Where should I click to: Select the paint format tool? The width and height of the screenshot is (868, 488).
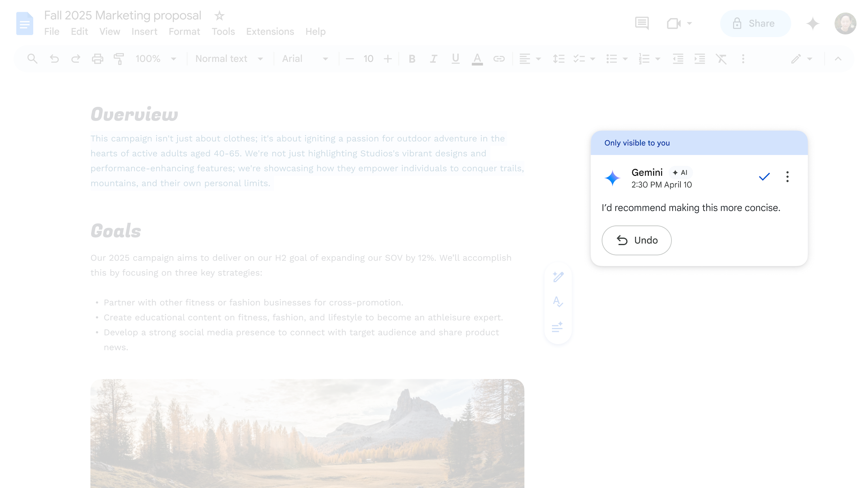119,59
